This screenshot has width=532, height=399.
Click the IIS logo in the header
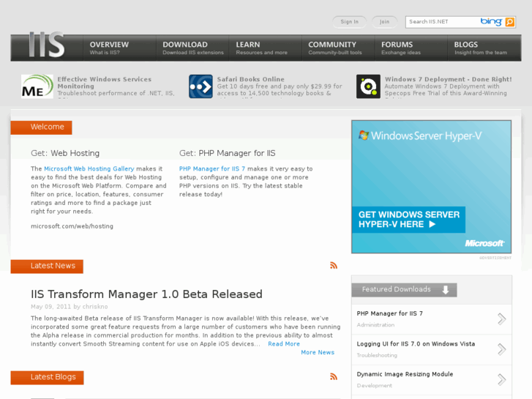tap(47, 45)
